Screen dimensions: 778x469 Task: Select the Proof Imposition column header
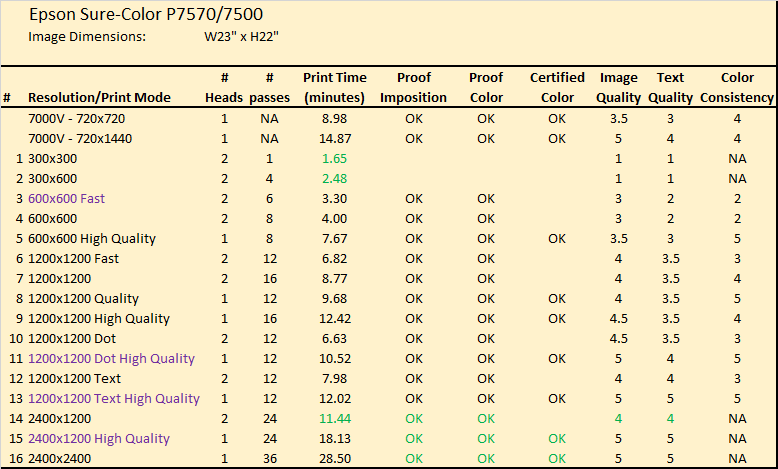(413, 87)
